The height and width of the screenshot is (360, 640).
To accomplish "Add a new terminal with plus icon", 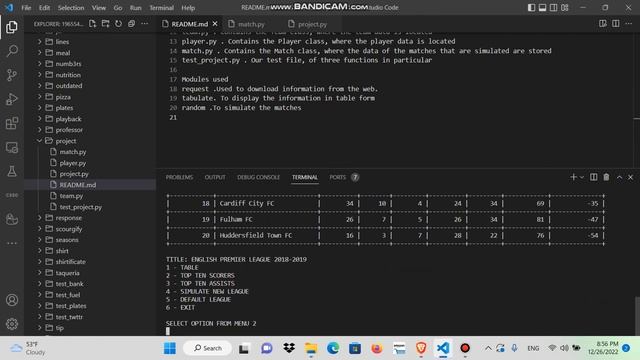I will point(573,177).
